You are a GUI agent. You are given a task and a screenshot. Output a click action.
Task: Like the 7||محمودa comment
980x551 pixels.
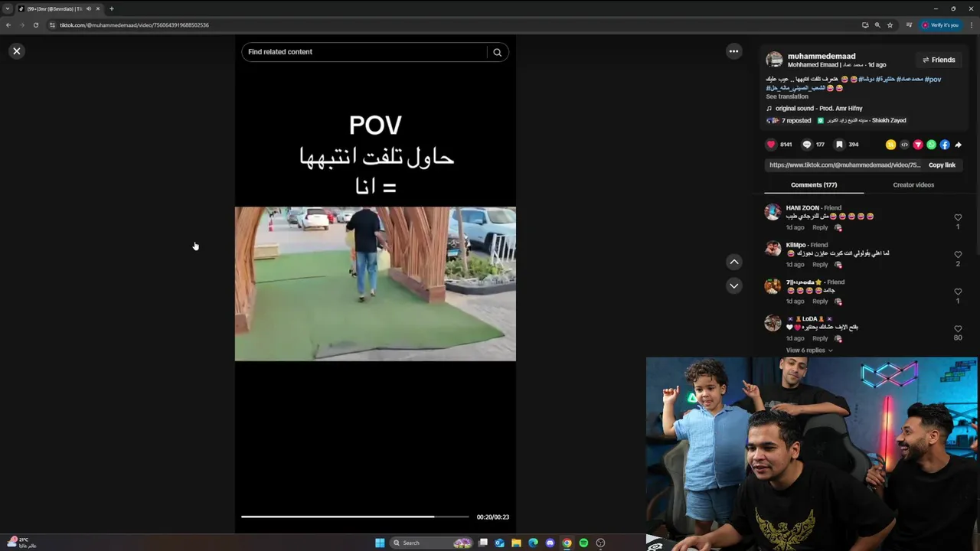958,292
